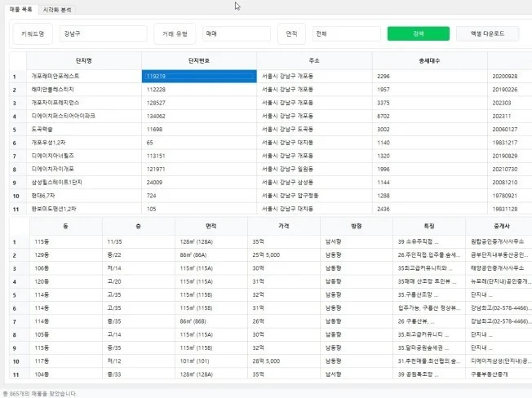Select area cell 101㎡ (101)
The width and height of the screenshot is (532, 398).
click(x=211, y=361)
